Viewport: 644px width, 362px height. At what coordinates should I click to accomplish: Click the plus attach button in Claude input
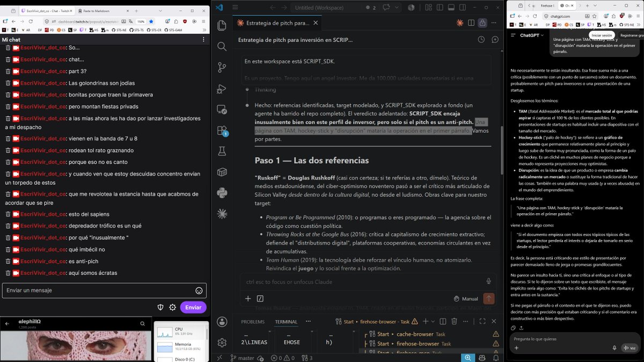[x=248, y=299]
